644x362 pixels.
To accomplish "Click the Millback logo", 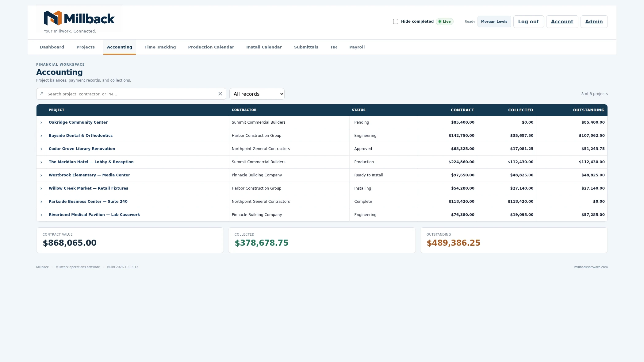I will [x=79, y=18].
